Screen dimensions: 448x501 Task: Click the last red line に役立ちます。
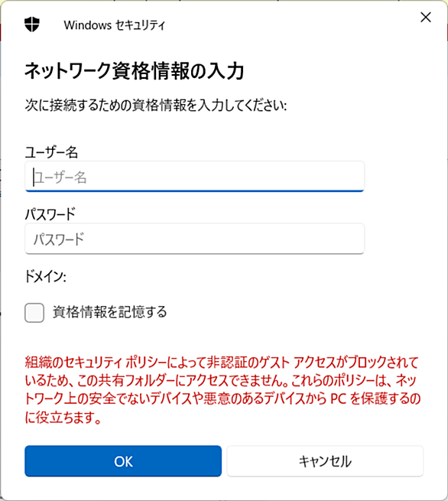[x=63, y=417]
